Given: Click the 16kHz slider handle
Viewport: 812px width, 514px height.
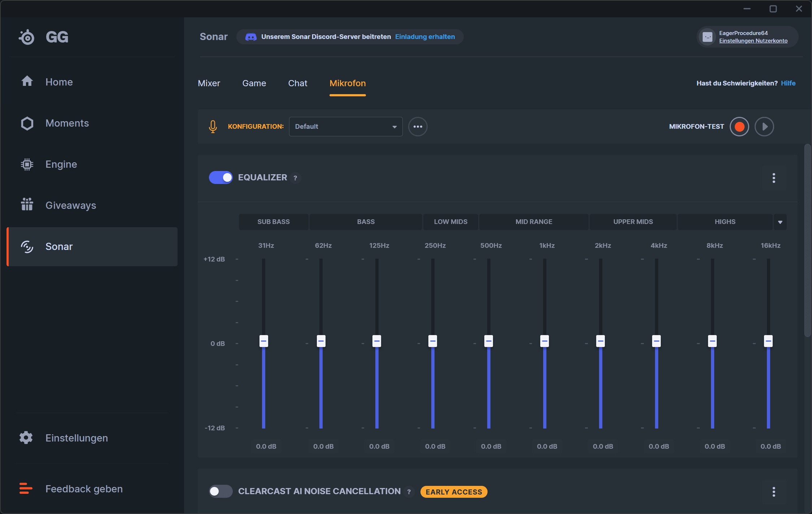Looking at the screenshot, I should (768, 341).
